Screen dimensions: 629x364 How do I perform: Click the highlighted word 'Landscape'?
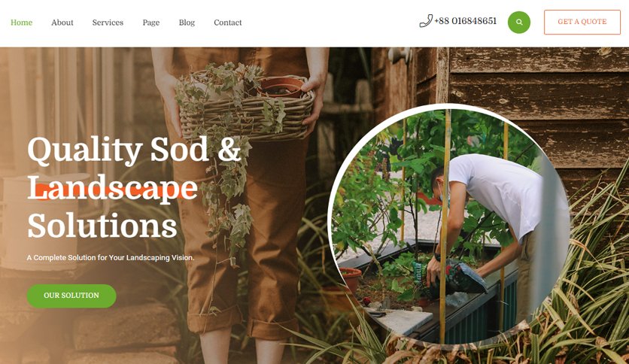pyautogui.click(x=112, y=187)
